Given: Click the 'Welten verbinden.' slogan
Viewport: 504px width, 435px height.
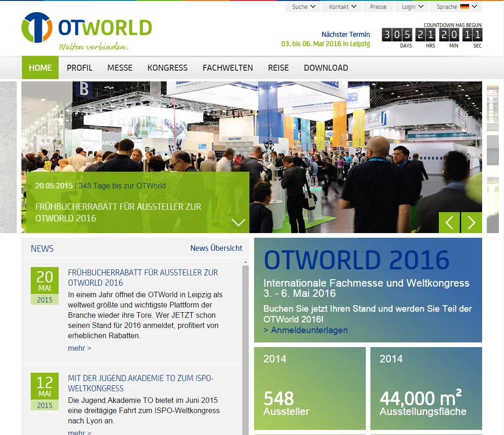Looking at the screenshot, I should tap(94, 47).
